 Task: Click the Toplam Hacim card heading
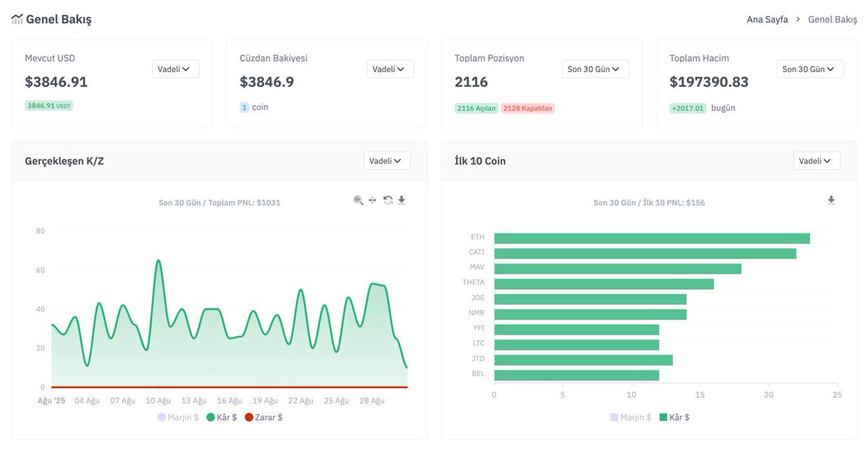(x=699, y=58)
